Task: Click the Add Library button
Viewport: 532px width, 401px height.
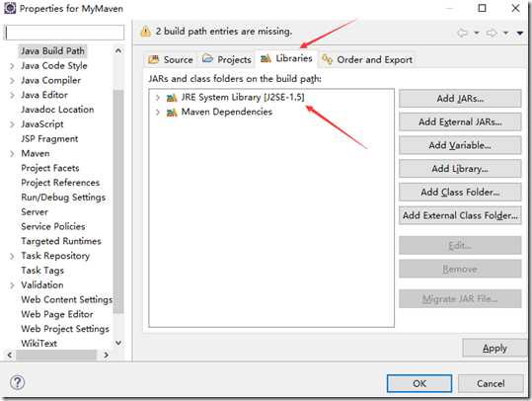Action: 460,169
